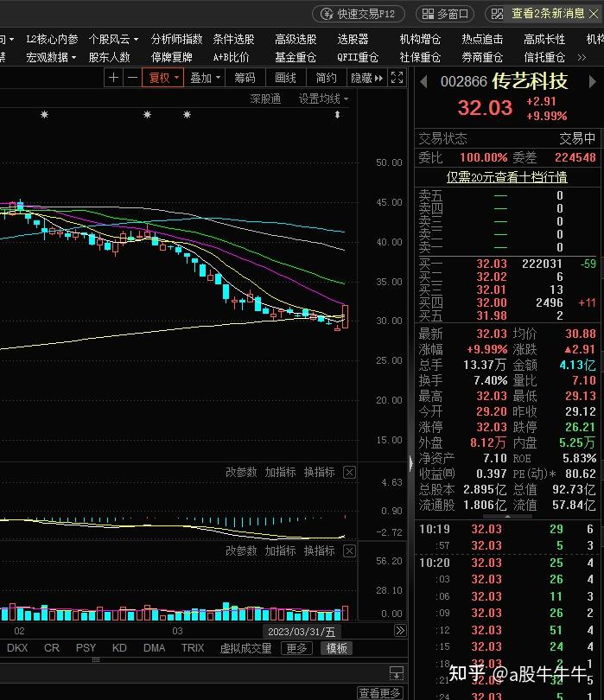Image resolution: width=604 pixels, height=700 pixels.
Task: Go to previous stock with left arrow
Action: 423,81
